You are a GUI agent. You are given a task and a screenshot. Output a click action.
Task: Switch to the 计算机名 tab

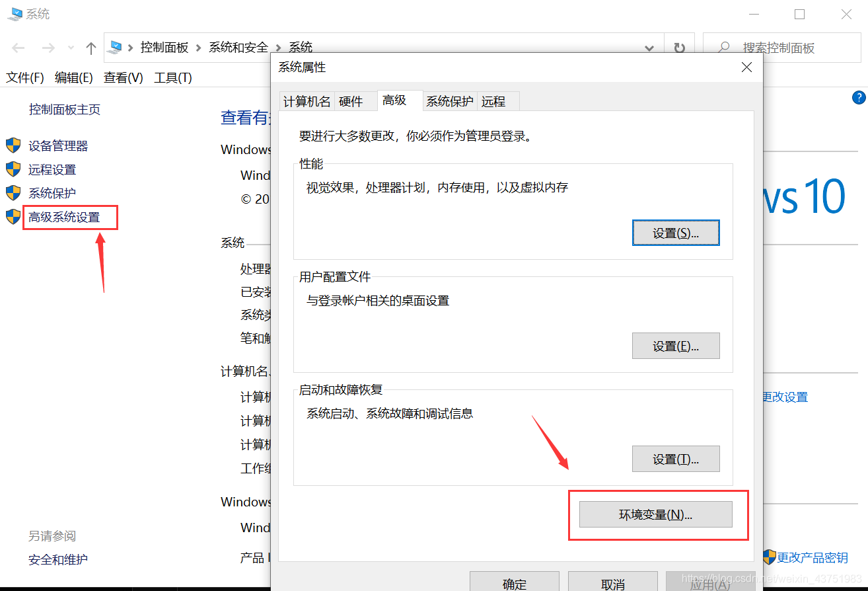pos(307,100)
